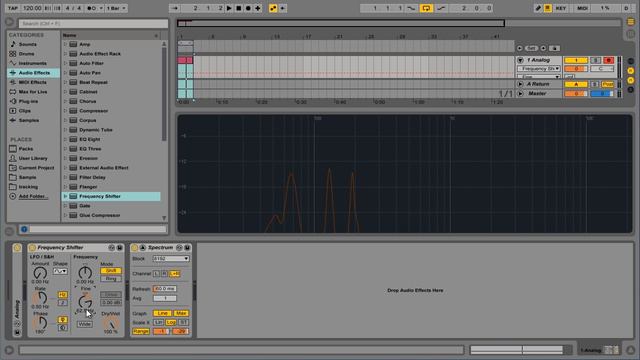Toggle the Spectrum Line graph button

click(x=162, y=313)
